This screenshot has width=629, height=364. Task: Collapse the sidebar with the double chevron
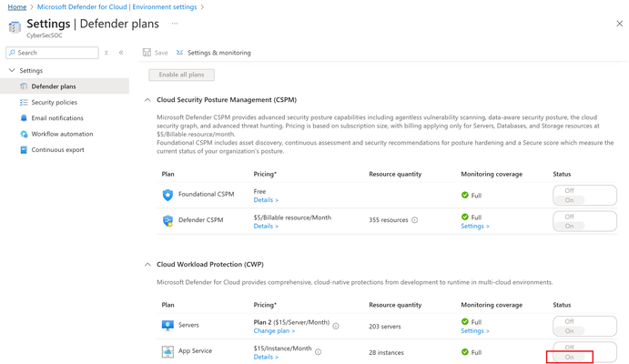click(121, 53)
